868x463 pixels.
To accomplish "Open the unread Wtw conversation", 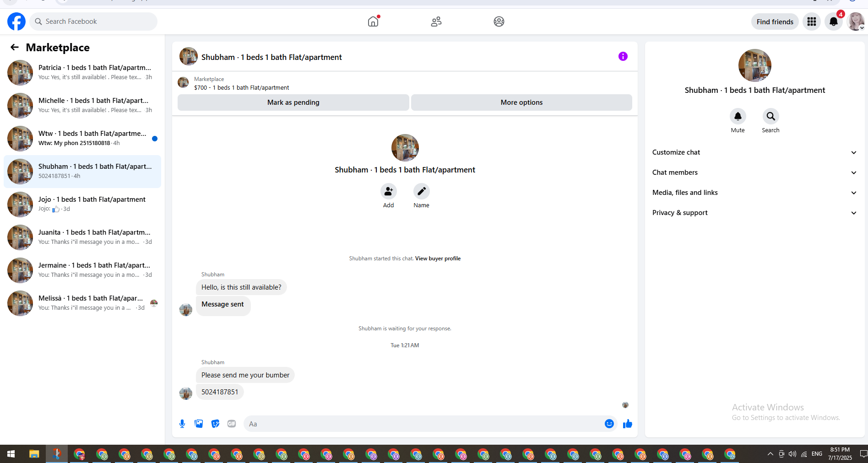I will pos(82,139).
